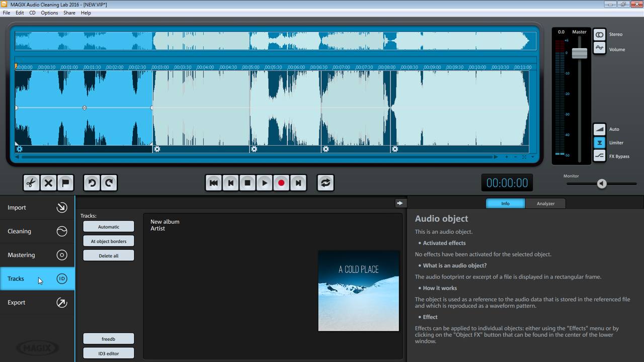Switch to the Info tab
The width and height of the screenshot is (644, 362).
coord(505,204)
